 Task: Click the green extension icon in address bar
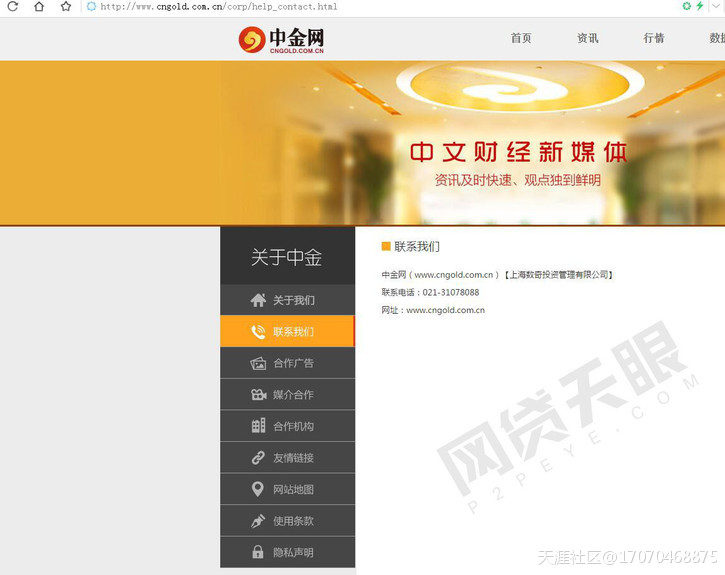[x=687, y=6]
